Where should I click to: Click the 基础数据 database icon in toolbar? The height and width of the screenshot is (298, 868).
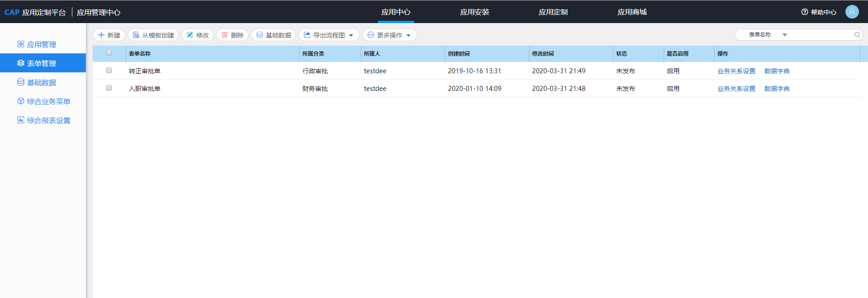click(259, 35)
